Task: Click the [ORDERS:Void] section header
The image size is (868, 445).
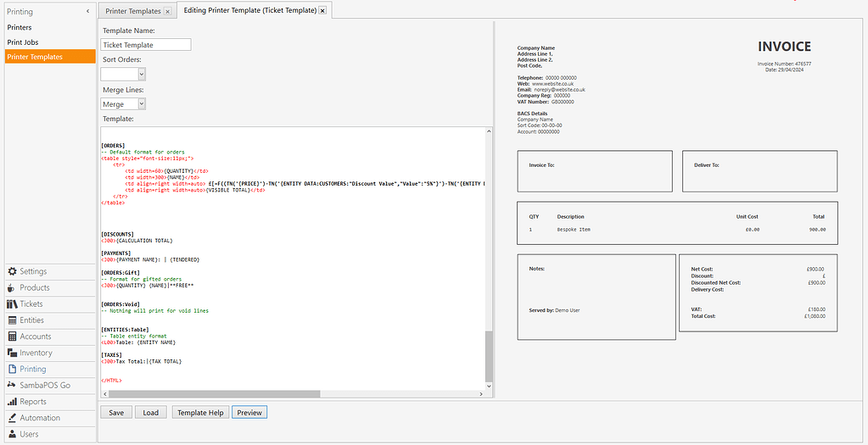Action: pyautogui.click(x=120, y=304)
